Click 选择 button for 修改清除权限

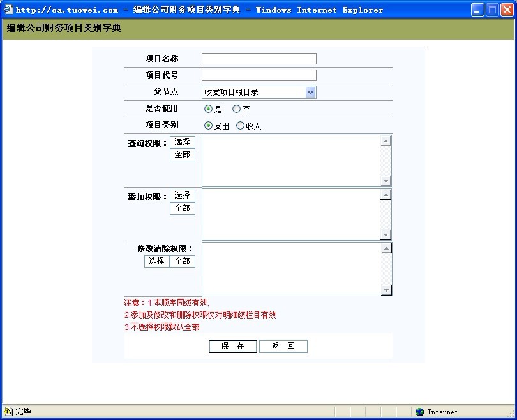pos(157,261)
